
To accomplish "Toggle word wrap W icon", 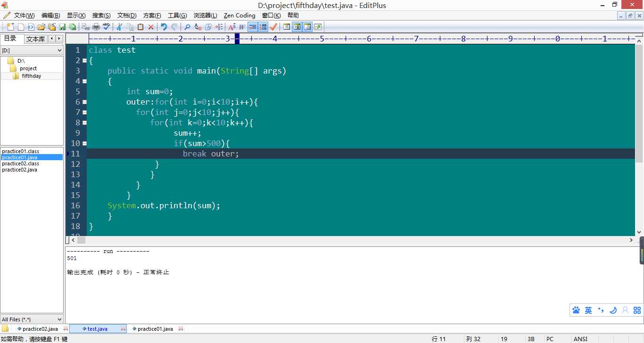I will tap(242, 27).
